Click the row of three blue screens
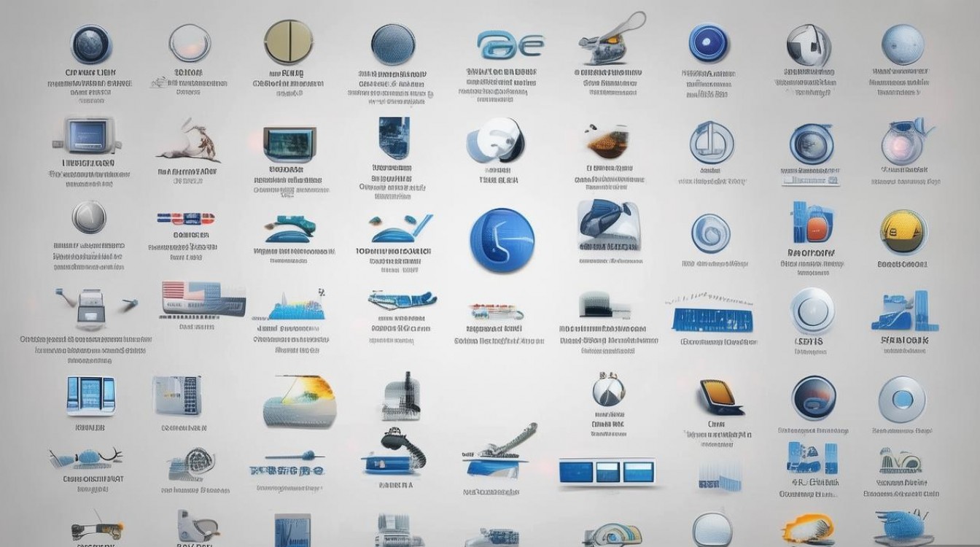The width and height of the screenshot is (980, 547). pyautogui.click(x=607, y=473)
